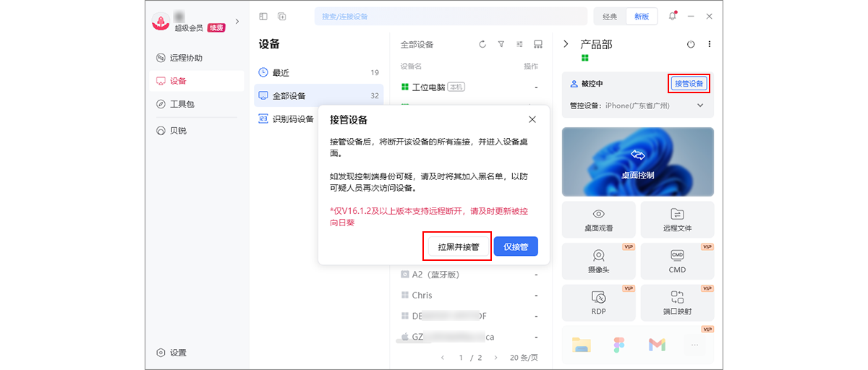Open 贝锐 in the sidebar
This screenshot has width=868, height=370.
click(197, 131)
